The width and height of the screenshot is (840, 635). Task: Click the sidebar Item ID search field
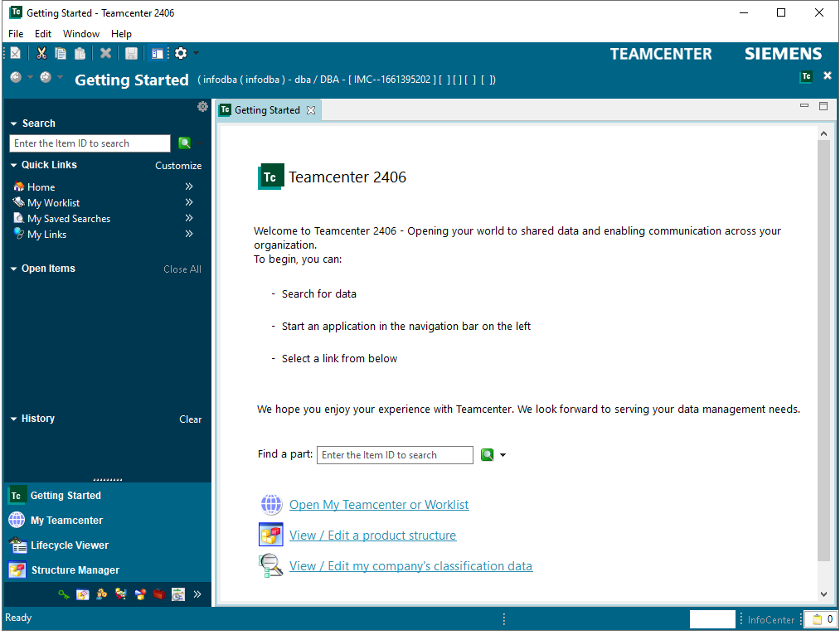click(x=90, y=143)
